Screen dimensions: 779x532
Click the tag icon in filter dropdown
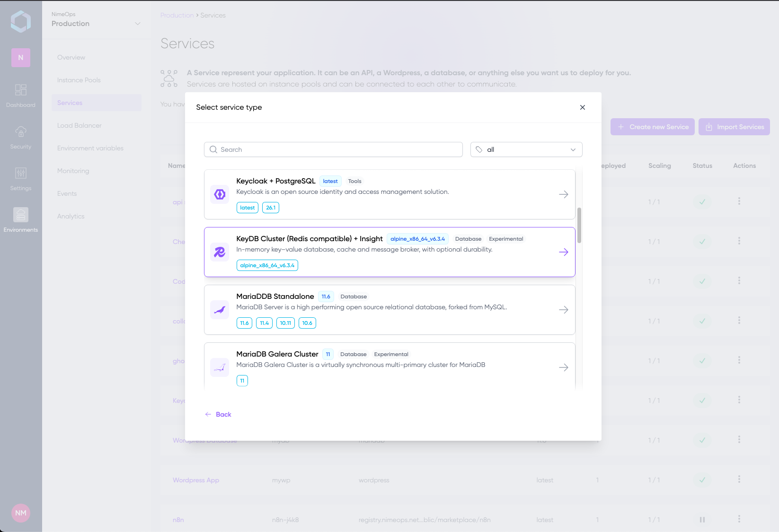tap(479, 149)
